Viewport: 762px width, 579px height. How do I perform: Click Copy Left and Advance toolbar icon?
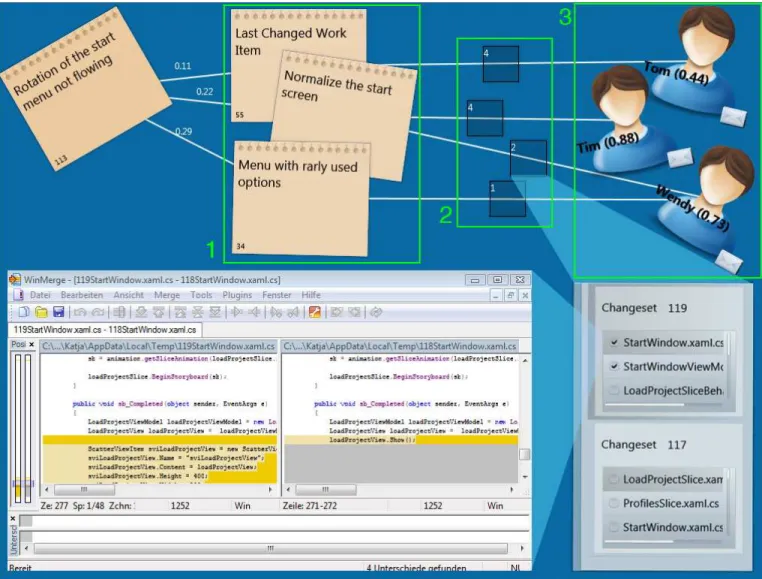(x=293, y=312)
